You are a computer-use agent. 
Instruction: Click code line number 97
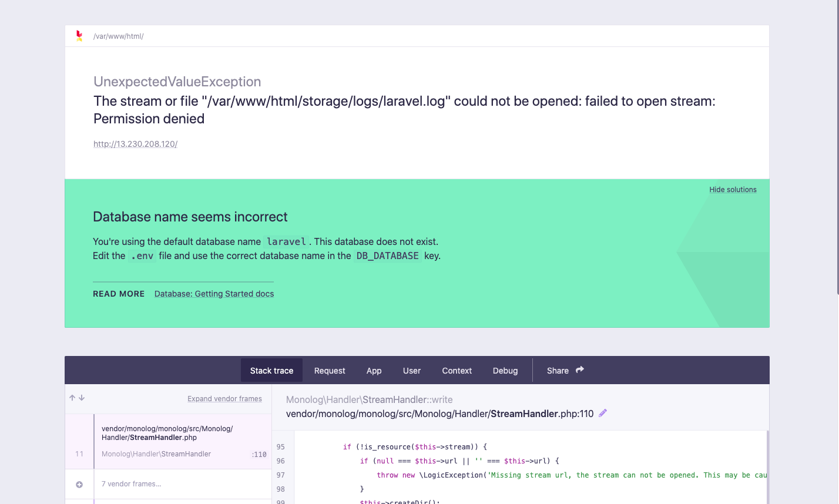click(x=281, y=475)
